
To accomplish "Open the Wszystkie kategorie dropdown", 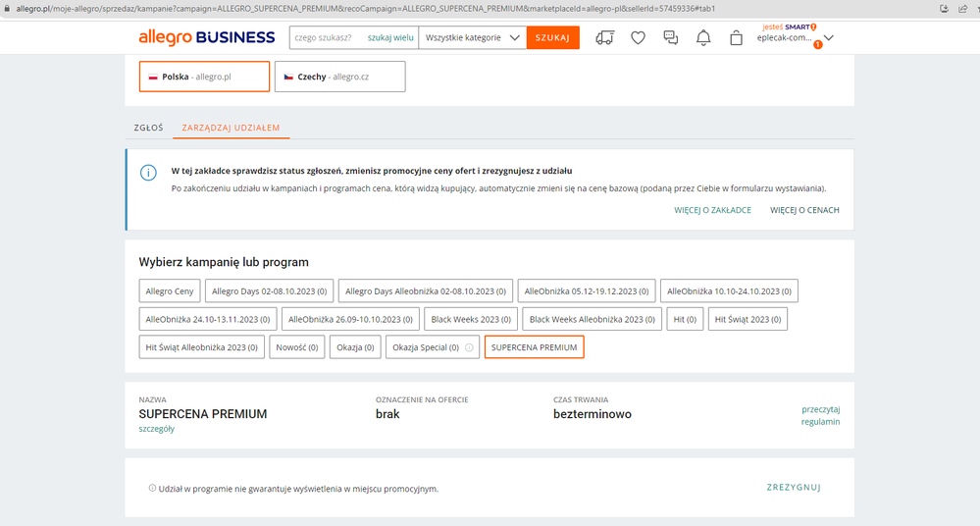I will [x=473, y=37].
